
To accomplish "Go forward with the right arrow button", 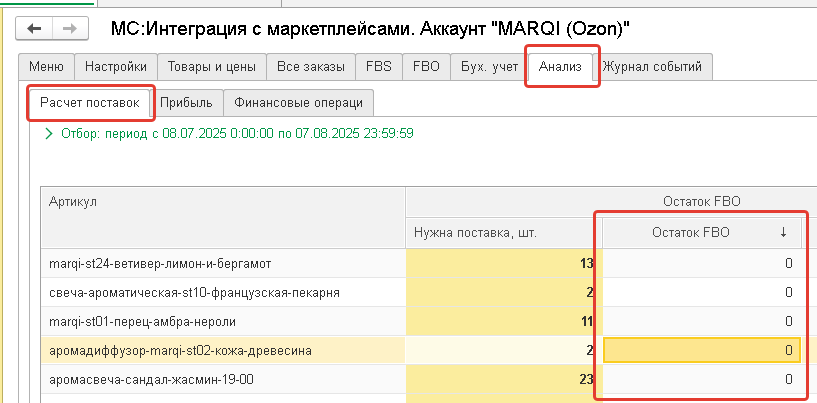I will pyautogui.click(x=70, y=28).
